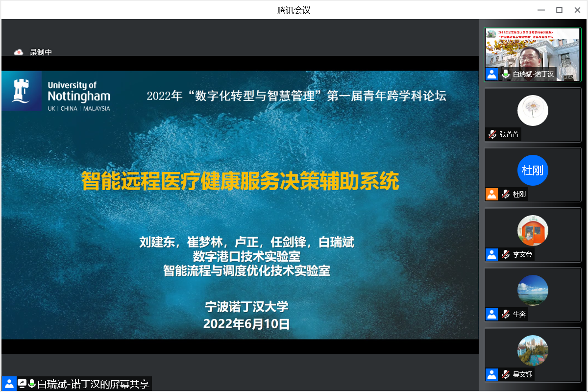This screenshot has width=588, height=392.
Task: Click the blue user icon on 白瑞斌-诺丁汉's video tile
Action: (x=492, y=74)
